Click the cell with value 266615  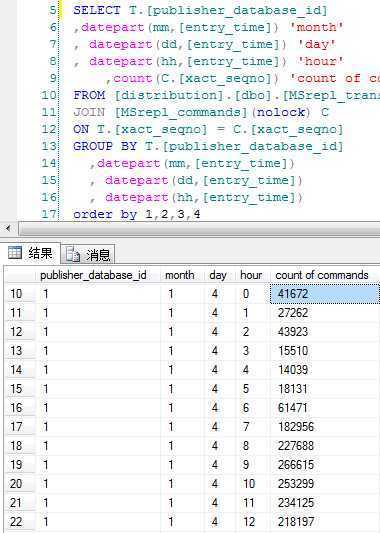click(x=325, y=465)
